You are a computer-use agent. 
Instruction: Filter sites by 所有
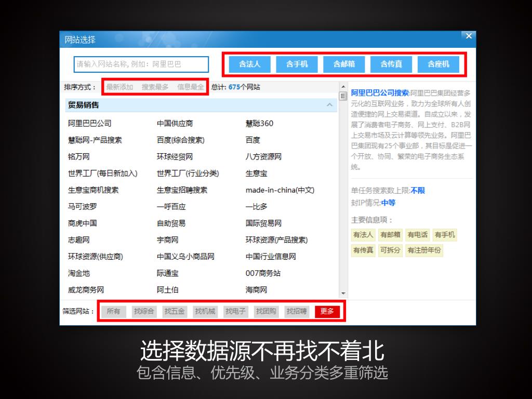click(x=113, y=311)
